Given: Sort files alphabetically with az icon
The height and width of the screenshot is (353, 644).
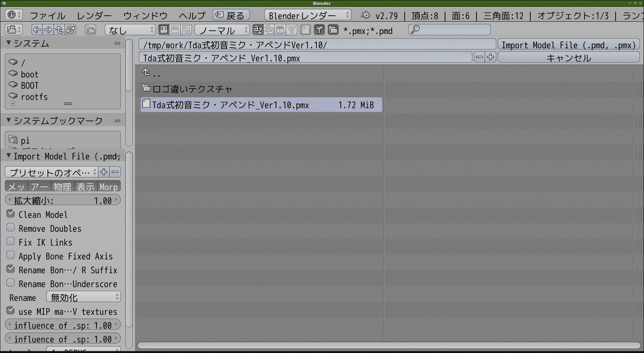Looking at the screenshot, I should 258,30.
